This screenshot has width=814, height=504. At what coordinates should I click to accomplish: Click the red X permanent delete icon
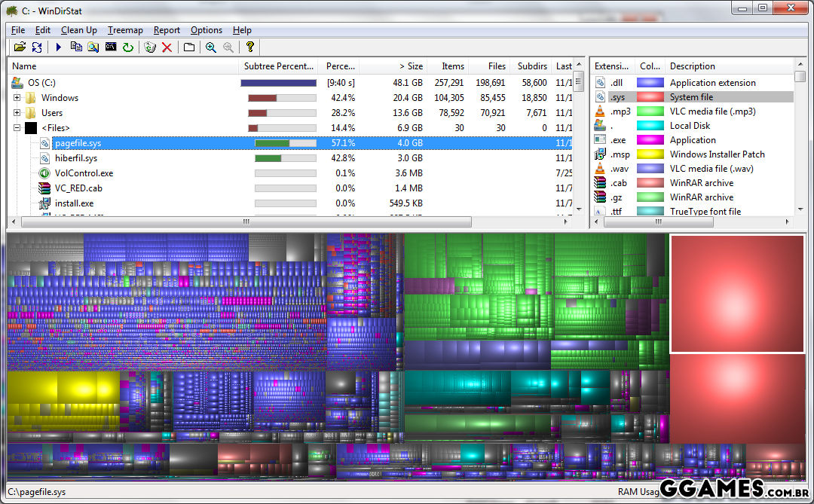click(x=167, y=47)
